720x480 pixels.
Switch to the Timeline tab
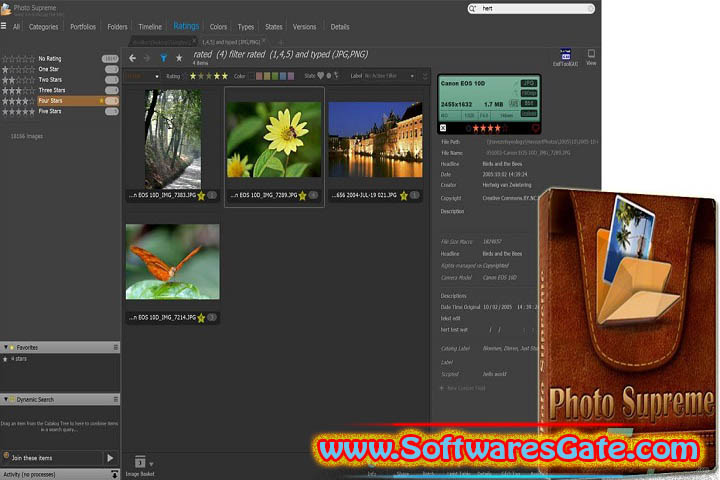150,27
